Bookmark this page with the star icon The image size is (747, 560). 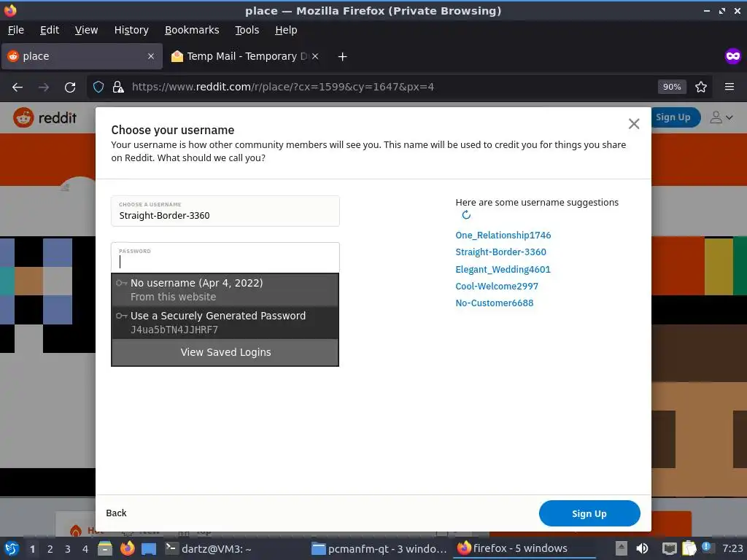point(701,87)
